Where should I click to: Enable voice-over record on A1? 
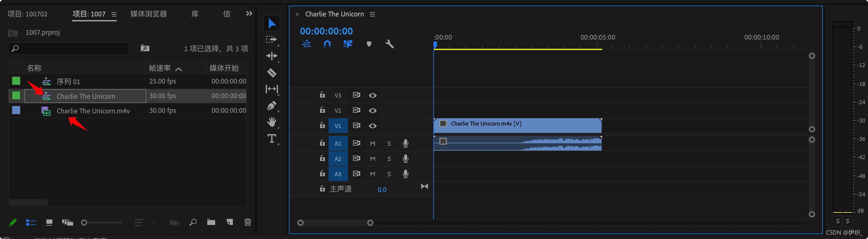point(406,144)
